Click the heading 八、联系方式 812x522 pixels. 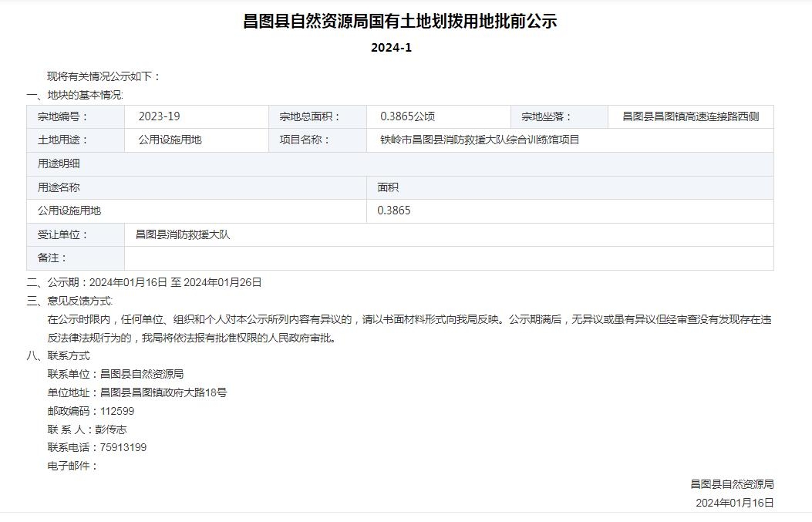point(58,355)
